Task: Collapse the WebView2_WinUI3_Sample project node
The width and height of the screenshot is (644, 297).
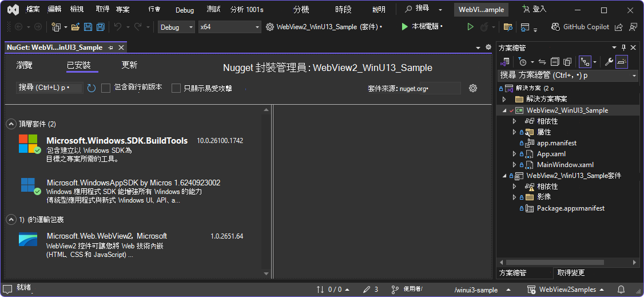Action: coord(504,110)
